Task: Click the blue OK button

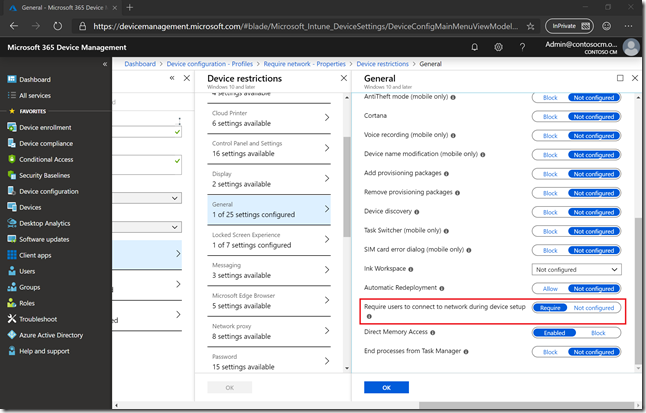Action: [386, 387]
